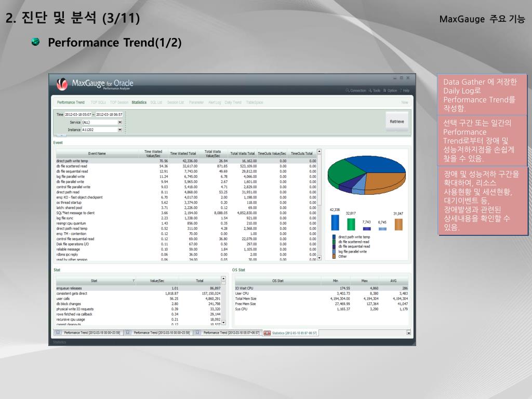This screenshot has height=399, width=532.
Task: Click the blue 42,336 bar in chart
Action: (335, 222)
